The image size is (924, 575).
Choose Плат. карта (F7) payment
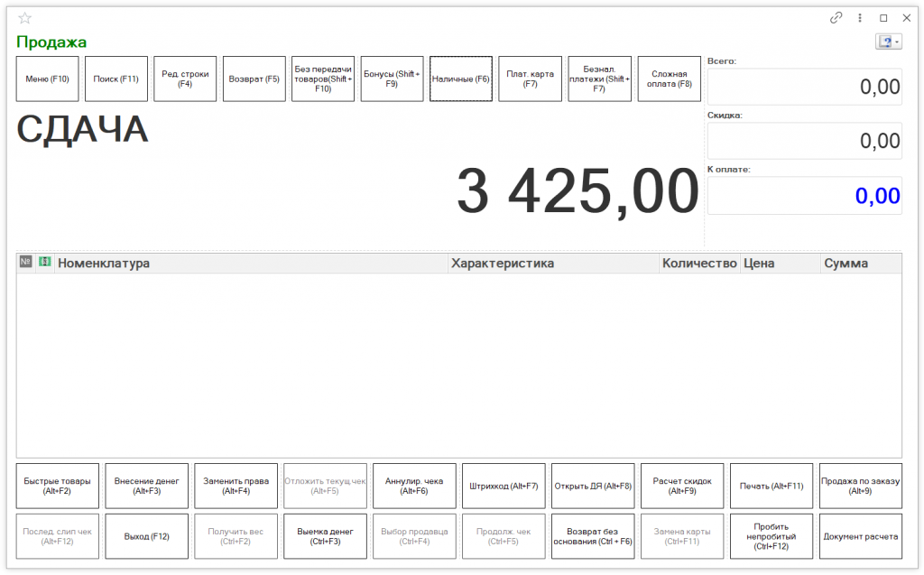click(530, 79)
